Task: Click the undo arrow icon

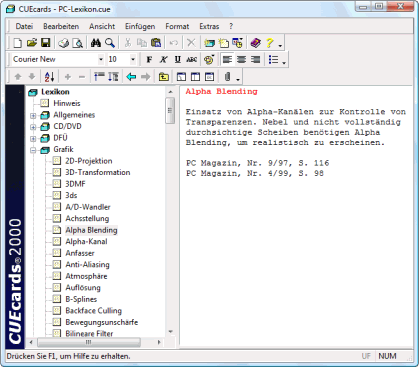Action: pyautogui.click(x=174, y=43)
